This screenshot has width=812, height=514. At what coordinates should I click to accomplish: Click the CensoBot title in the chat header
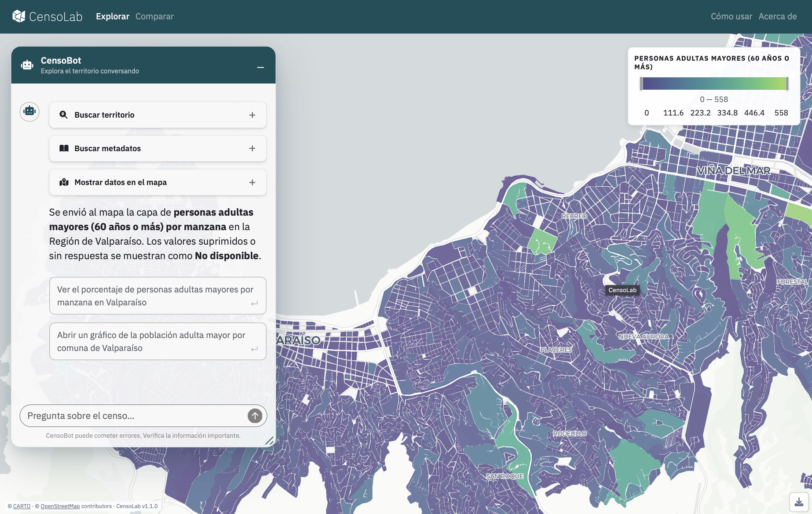click(x=61, y=60)
